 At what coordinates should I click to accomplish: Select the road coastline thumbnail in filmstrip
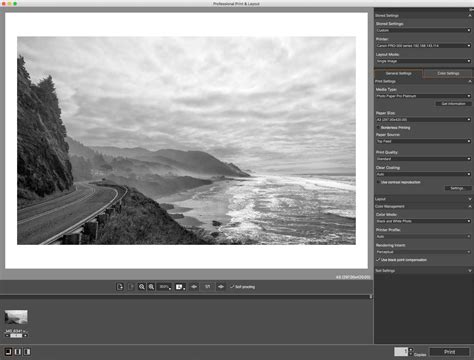tap(16, 317)
